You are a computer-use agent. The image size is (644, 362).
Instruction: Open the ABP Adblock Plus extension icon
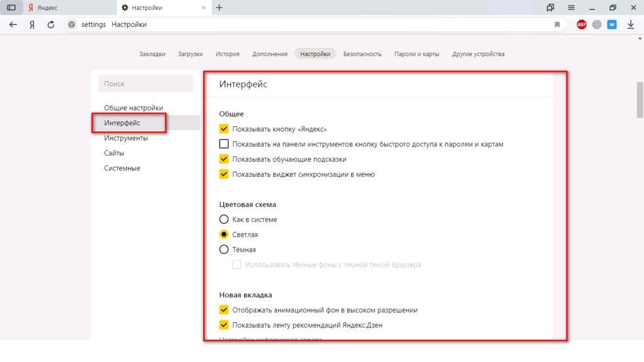point(582,25)
